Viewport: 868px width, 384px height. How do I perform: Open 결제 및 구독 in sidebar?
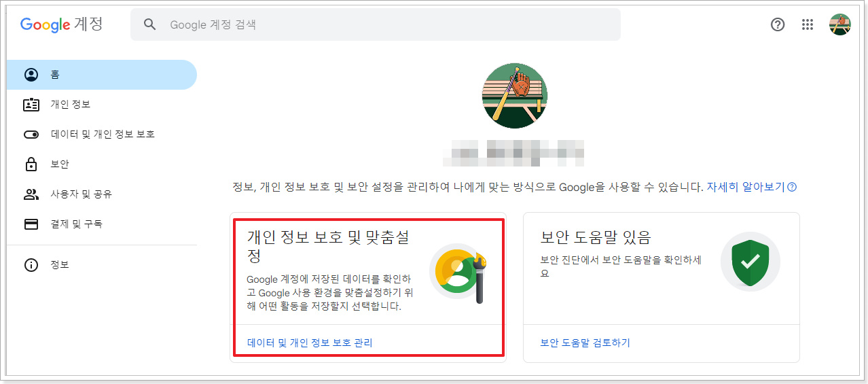pyautogui.click(x=102, y=224)
